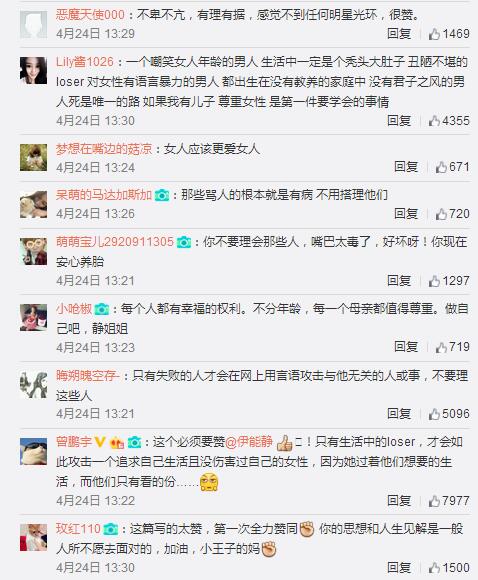Screen dimensions: 478x580
Task: Click the thumbs-up icon with 4355 likes
Action: [434, 121]
